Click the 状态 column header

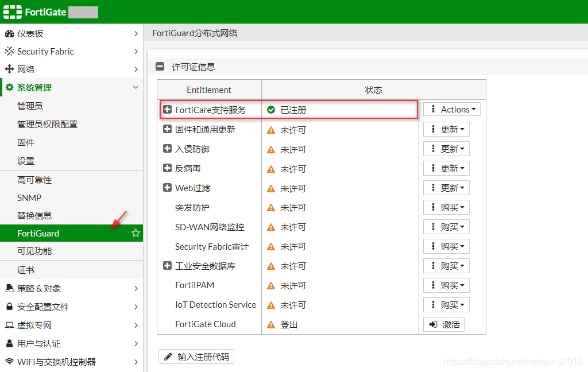coord(373,90)
